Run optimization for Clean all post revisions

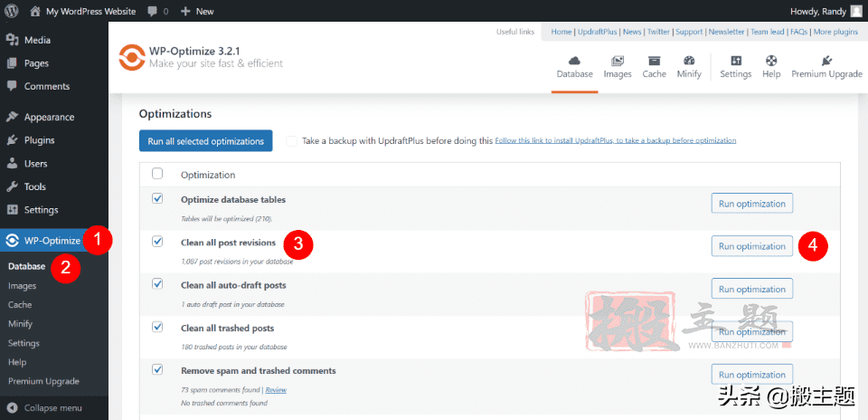[751, 246]
